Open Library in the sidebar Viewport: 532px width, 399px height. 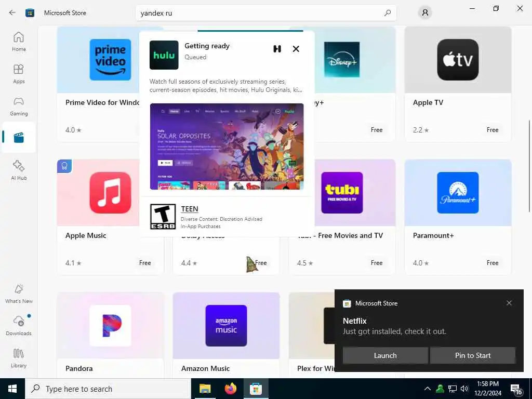pyautogui.click(x=19, y=358)
